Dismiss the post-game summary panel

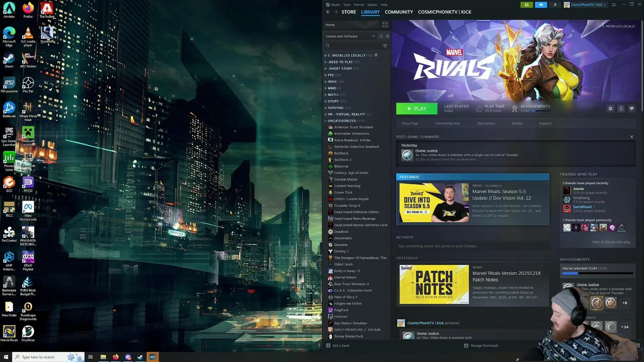[631, 137]
